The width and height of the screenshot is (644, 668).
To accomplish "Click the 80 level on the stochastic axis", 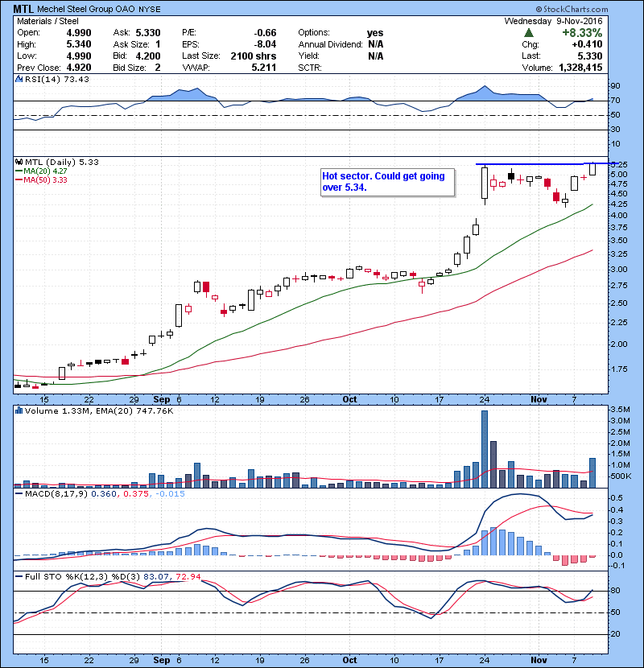I will (x=615, y=591).
